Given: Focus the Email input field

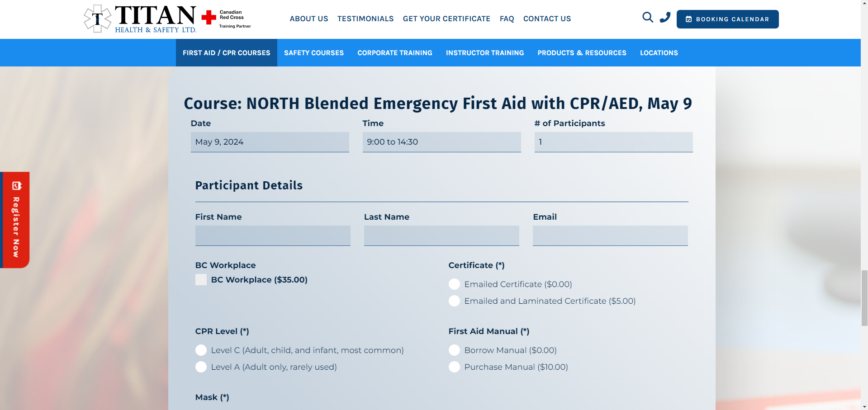Looking at the screenshot, I should 610,236.
